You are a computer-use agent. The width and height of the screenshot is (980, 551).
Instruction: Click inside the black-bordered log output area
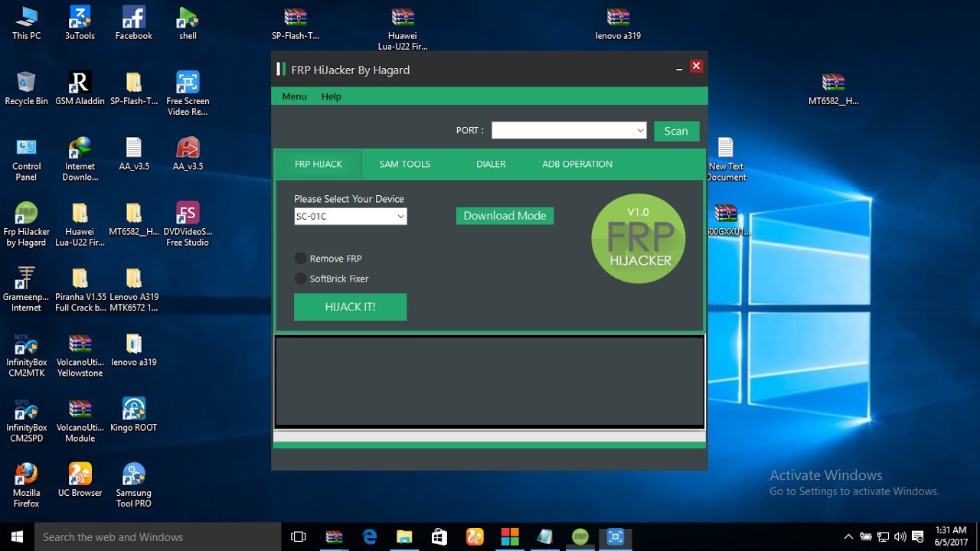point(489,381)
